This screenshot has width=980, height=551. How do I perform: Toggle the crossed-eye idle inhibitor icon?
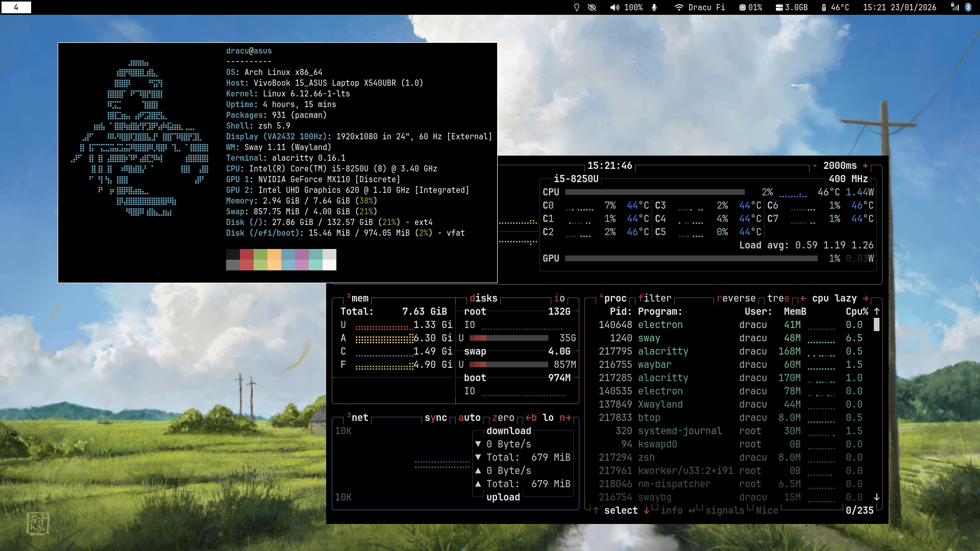(592, 8)
